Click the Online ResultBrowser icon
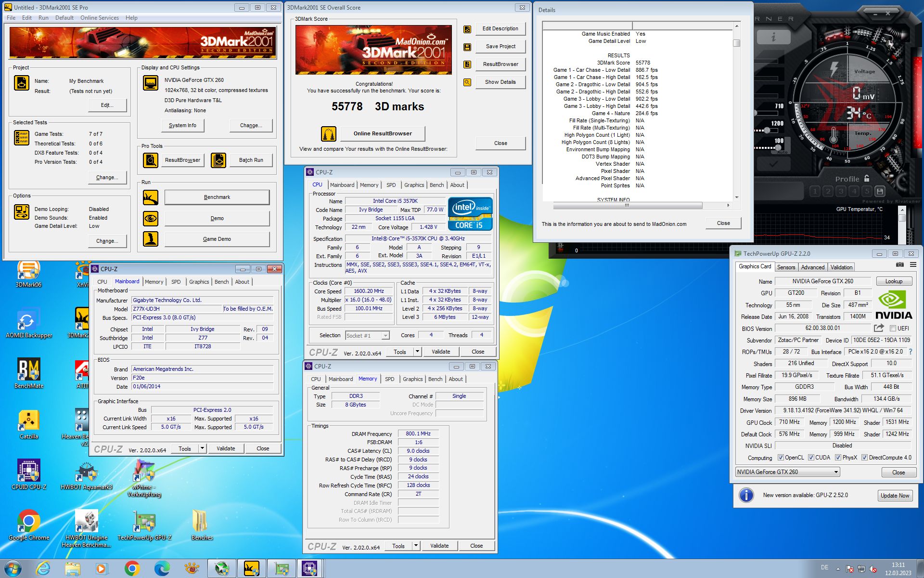 pyautogui.click(x=329, y=133)
